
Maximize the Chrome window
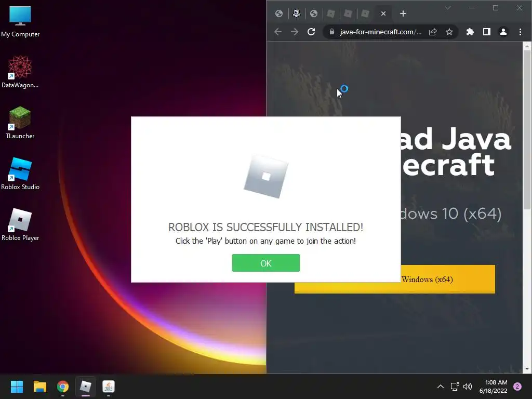click(x=495, y=8)
